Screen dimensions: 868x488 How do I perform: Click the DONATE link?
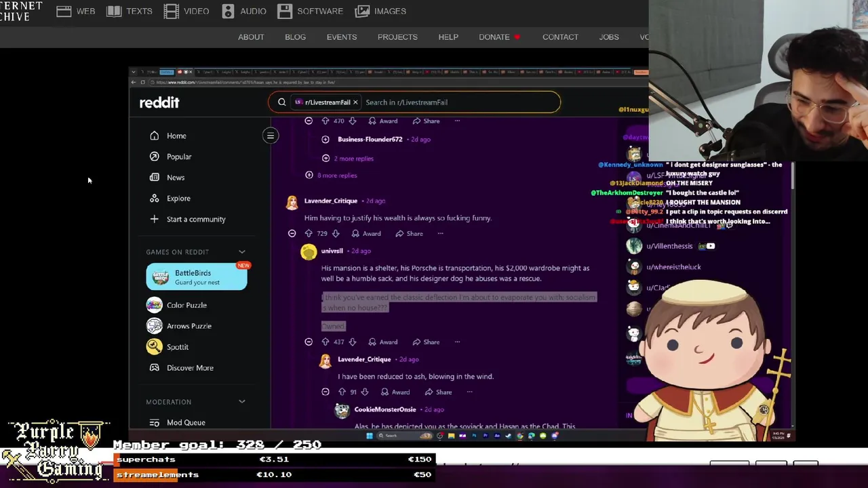(494, 37)
